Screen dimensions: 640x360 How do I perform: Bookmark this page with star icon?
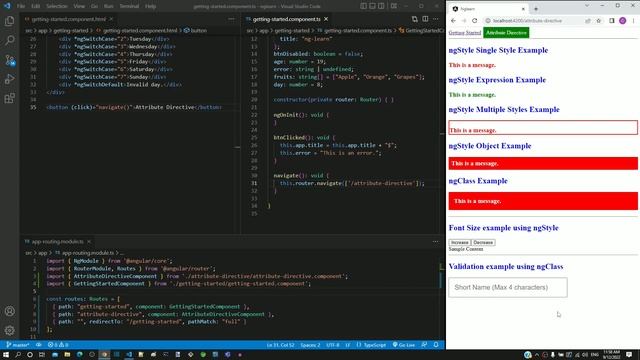[598, 21]
